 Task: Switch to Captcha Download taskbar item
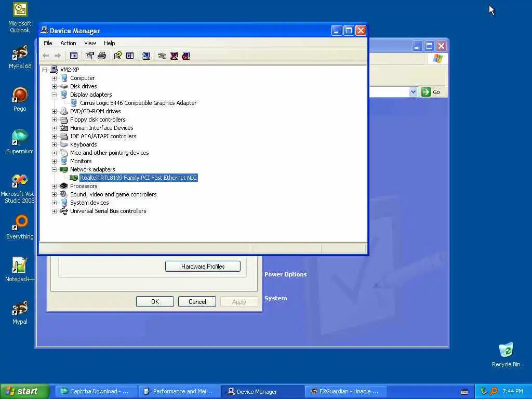[96, 392]
